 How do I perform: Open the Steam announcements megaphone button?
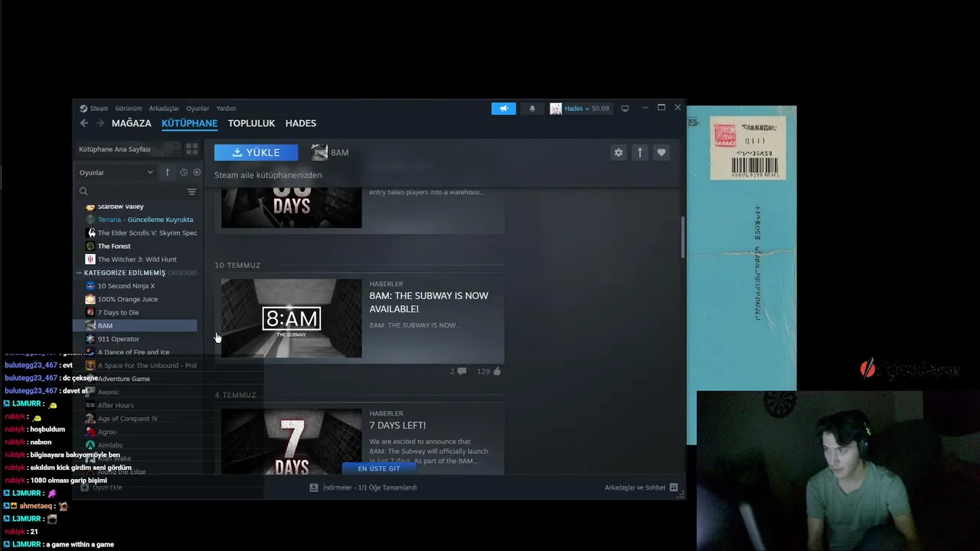pyautogui.click(x=504, y=109)
